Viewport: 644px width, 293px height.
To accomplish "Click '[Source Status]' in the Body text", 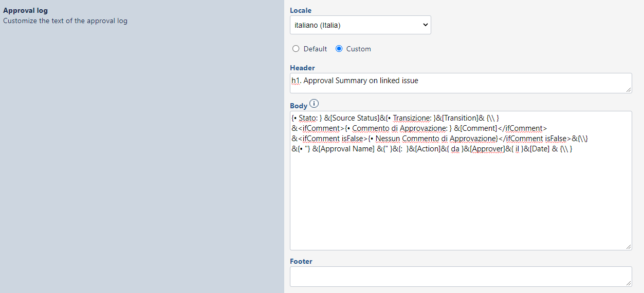I will tap(352, 118).
